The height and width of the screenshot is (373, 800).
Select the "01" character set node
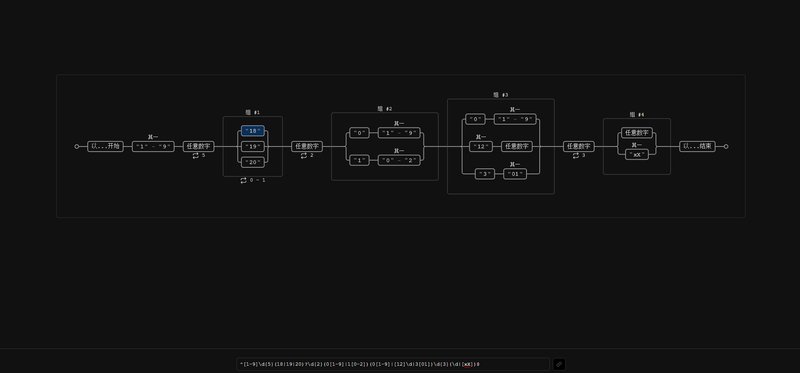click(x=515, y=174)
